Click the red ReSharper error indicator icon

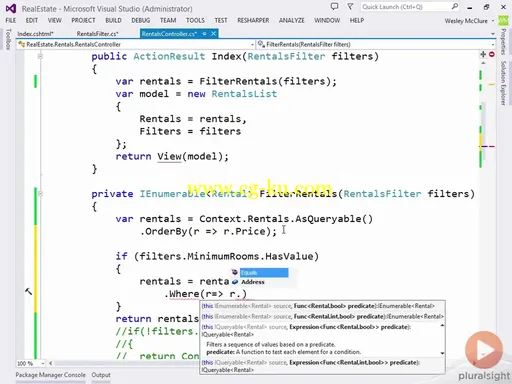click(x=492, y=54)
